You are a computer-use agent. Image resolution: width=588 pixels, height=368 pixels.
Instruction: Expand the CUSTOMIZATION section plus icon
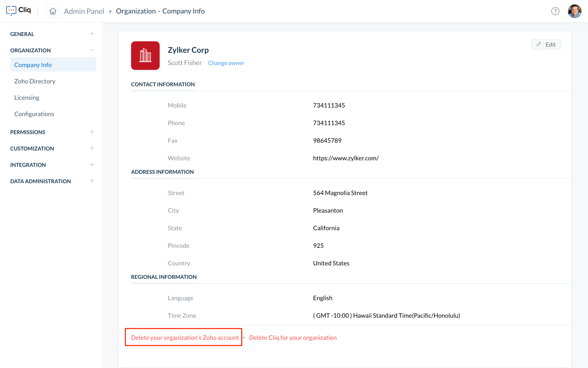tap(92, 148)
